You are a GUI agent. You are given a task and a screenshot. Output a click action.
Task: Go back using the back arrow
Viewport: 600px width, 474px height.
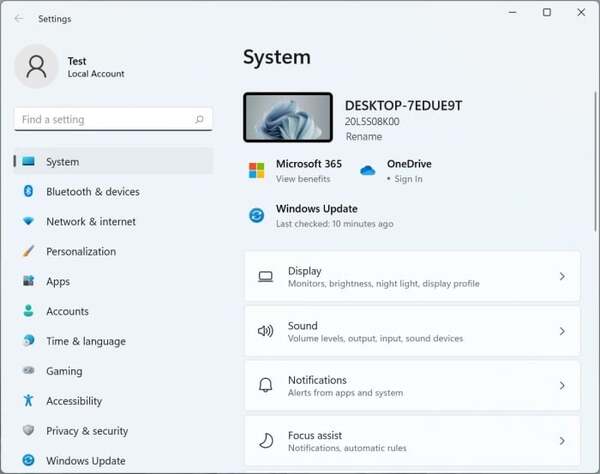click(x=19, y=18)
